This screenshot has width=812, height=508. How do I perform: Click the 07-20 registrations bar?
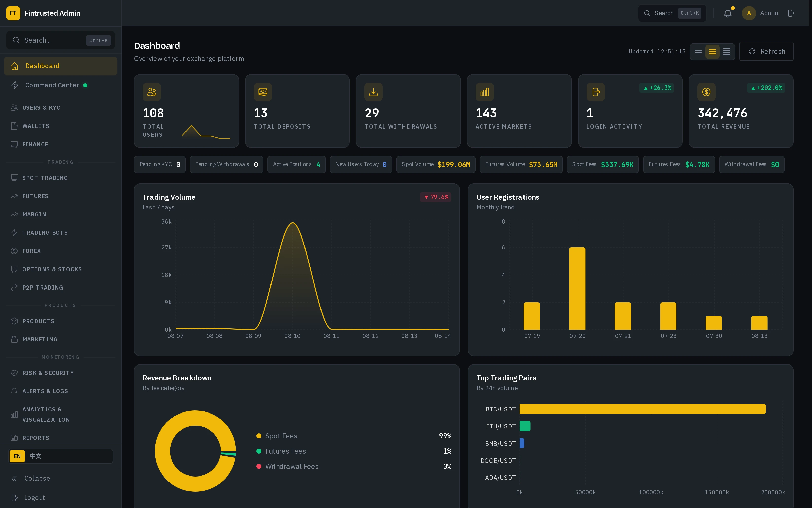coord(577,288)
